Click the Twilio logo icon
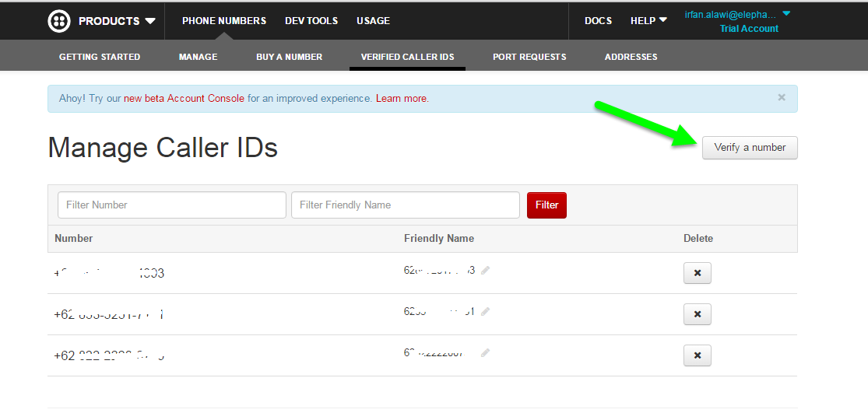Image resolution: width=868 pixels, height=413 pixels. (x=59, y=21)
